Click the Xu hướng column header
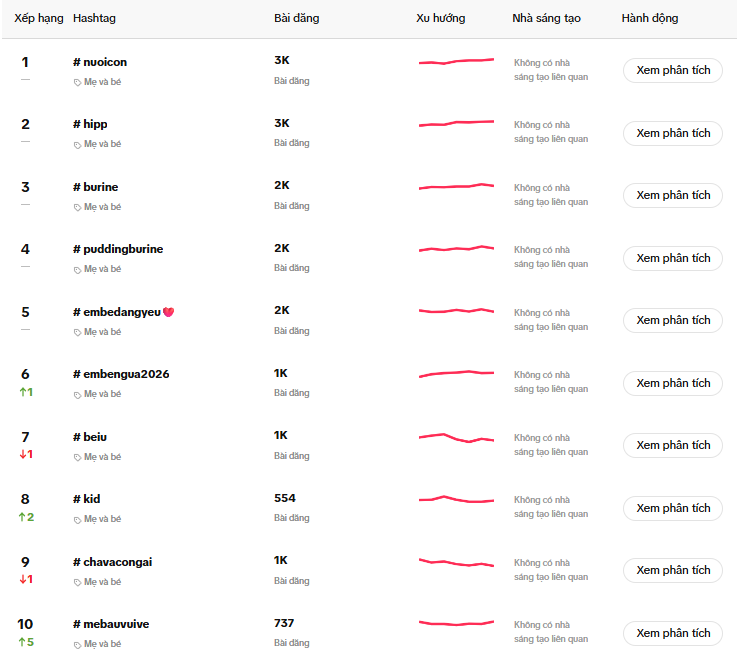This screenshot has height=668, width=737. coord(441,19)
